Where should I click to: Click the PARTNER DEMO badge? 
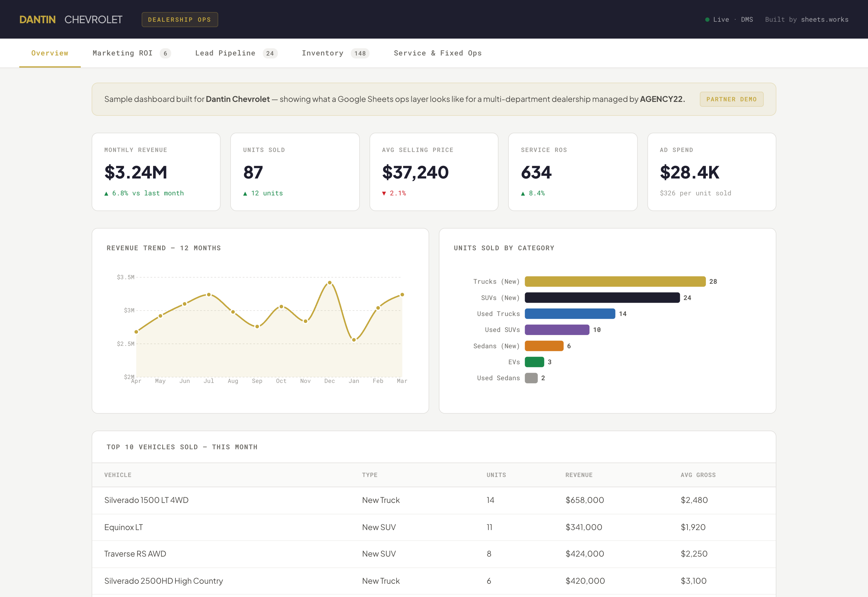pyautogui.click(x=731, y=99)
